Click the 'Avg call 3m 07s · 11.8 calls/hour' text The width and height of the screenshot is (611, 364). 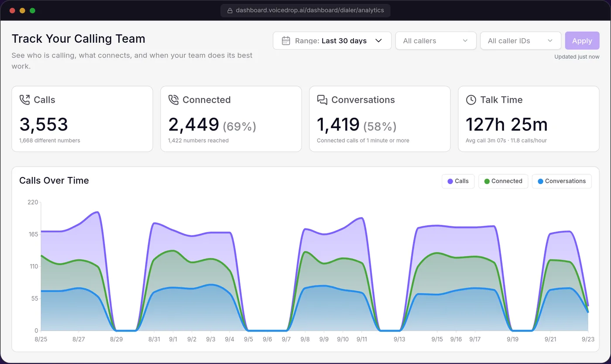pyautogui.click(x=506, y=140)
